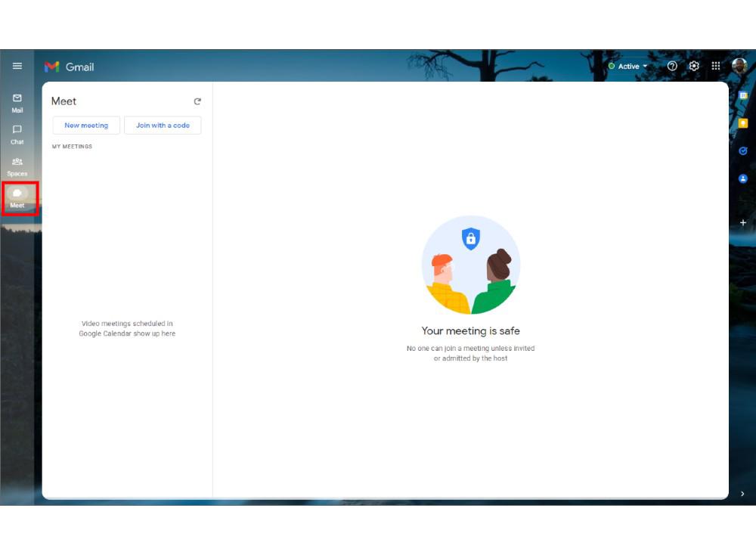Open the Help support icon
The width and height of the screenshot is (756, 555).
pos(672,66)
